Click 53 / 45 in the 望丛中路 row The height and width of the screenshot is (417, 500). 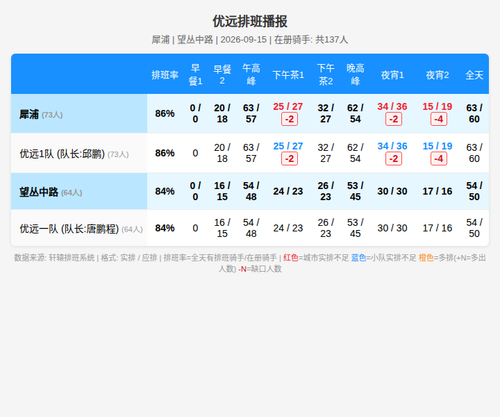click(355, 191)
